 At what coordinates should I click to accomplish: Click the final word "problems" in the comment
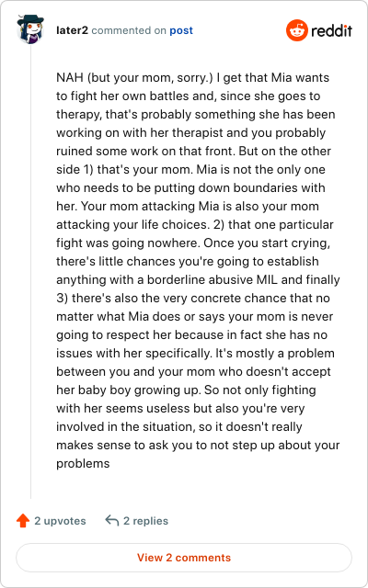point(83,464)
